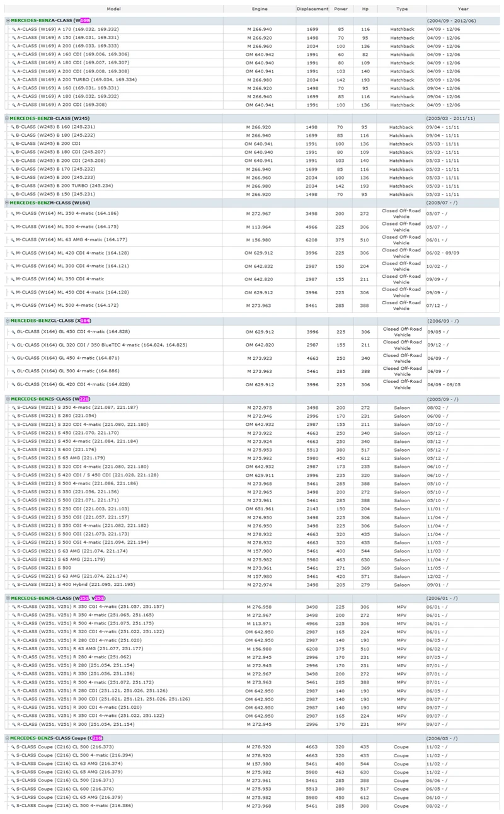The width and height of the screenshot is (504, 814).
Task: Click the Displacement column header
Action: pos(312,9)
